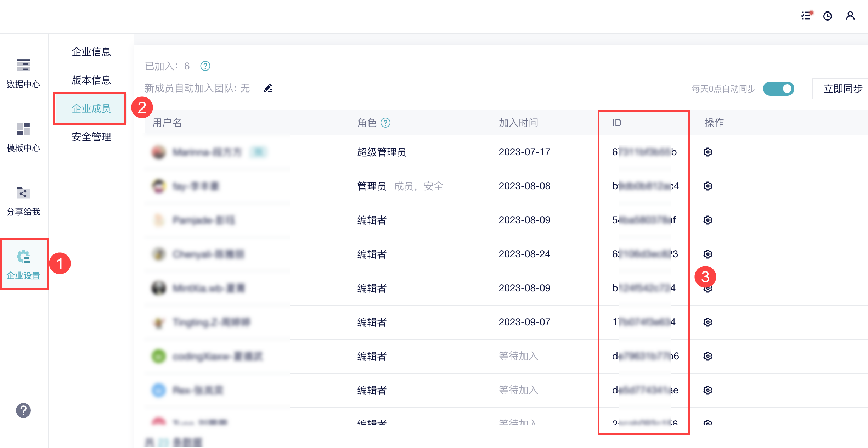The height and width of the screenshot is (448, 868).
Task: Click the 立即同步 button
Action: coord(842,89)
